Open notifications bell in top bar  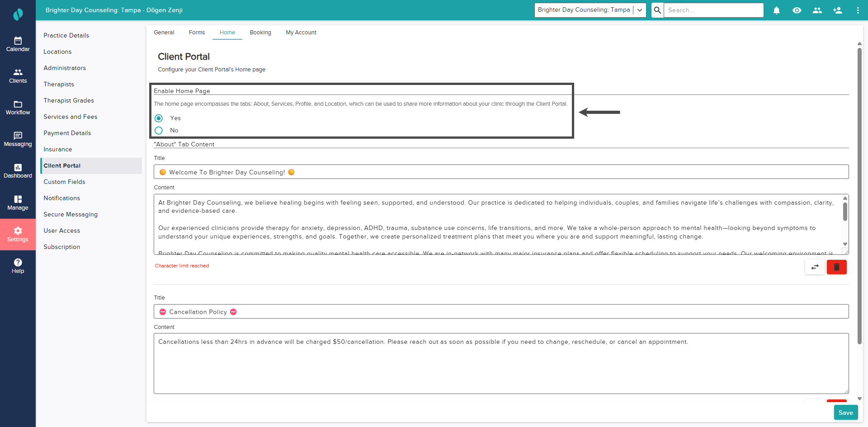(x=776, y=10)
